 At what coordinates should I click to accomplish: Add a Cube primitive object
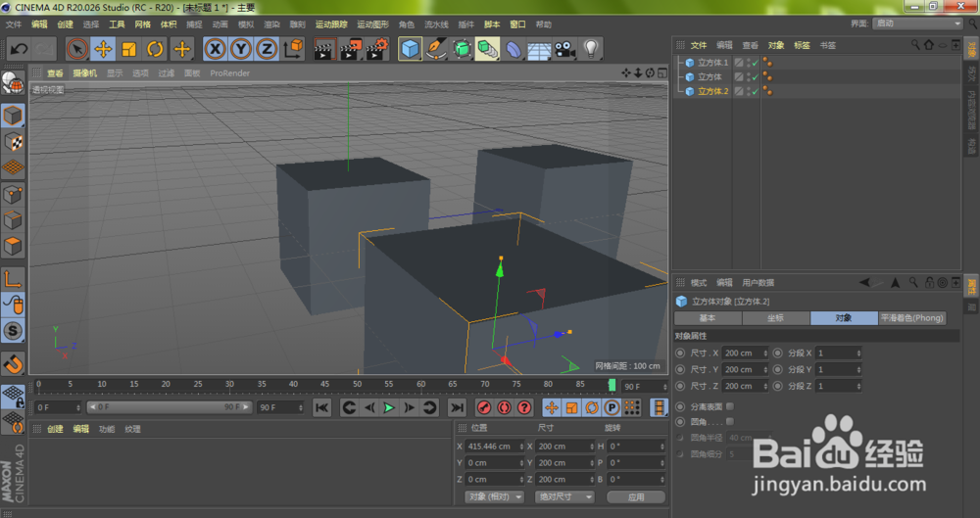(x=410, y=49)
